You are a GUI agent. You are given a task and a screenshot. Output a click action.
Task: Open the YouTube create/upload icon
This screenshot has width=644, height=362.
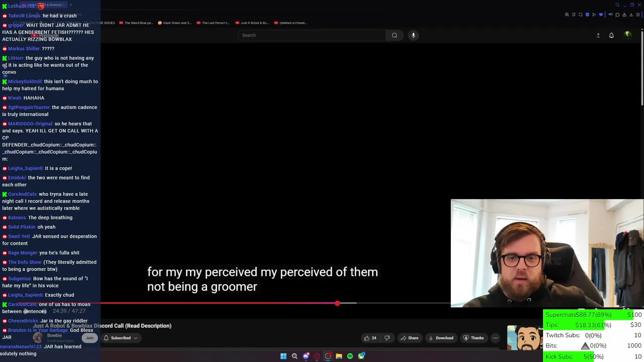pos(598,35)
